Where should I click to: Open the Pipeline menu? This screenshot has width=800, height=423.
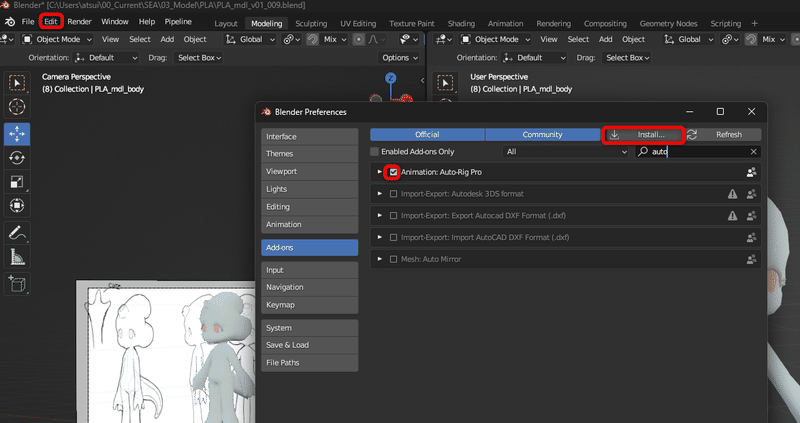178,22
